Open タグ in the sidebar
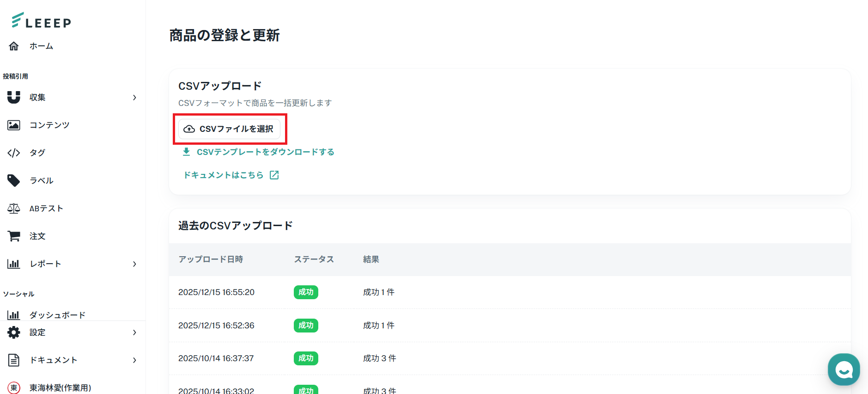 point(37,153)
